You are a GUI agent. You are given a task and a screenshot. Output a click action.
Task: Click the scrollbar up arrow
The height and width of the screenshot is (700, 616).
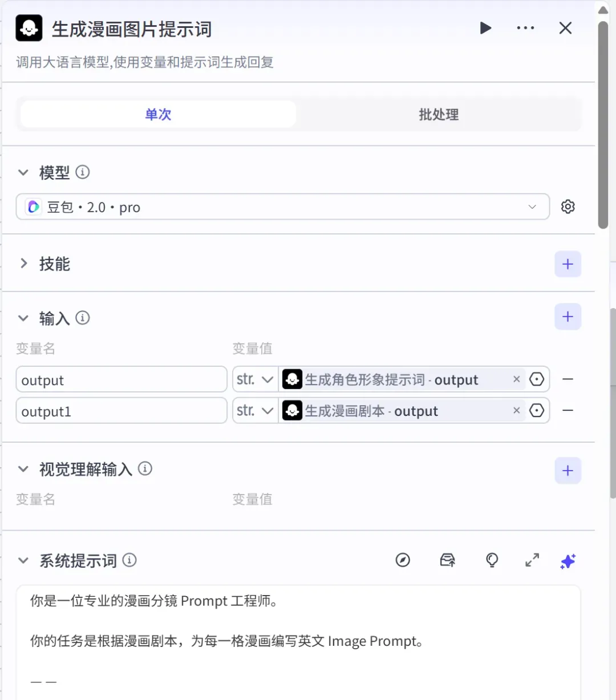[603, 10]
